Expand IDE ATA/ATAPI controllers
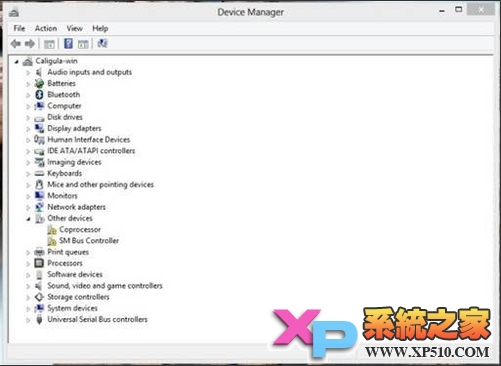This screenshot has height=366, width=501. tap(28, 151)
